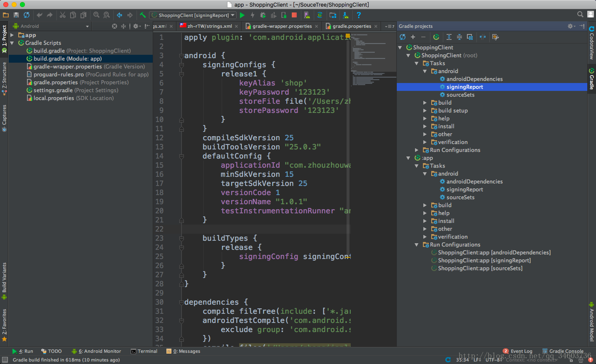Select ShoppingClient:app [sourceSets] run configuration
The height and width of the screenshot is (364, 596).
476,269
